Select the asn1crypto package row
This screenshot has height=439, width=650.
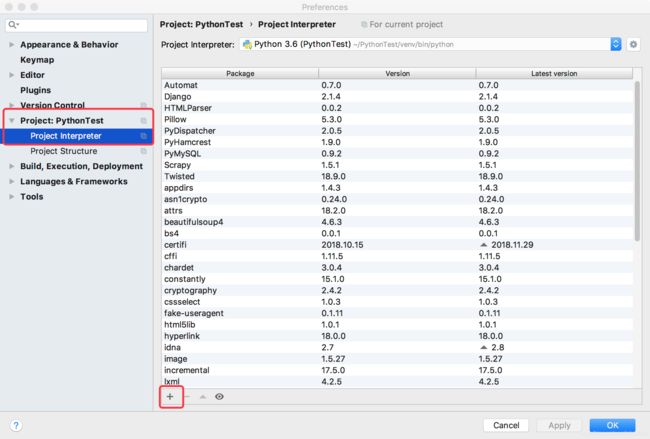point(397,199)
